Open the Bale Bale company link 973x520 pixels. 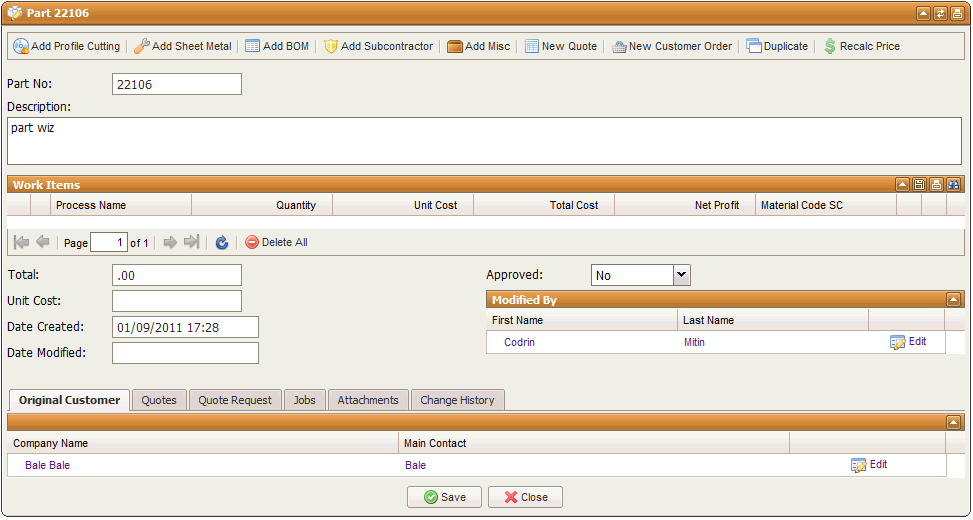48,465
